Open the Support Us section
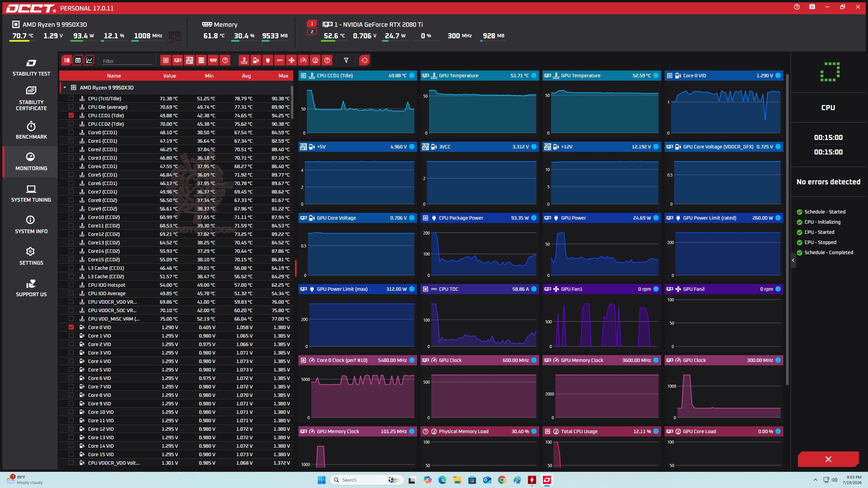The width and height of the screenshot is (868, 488). [31, 288]
